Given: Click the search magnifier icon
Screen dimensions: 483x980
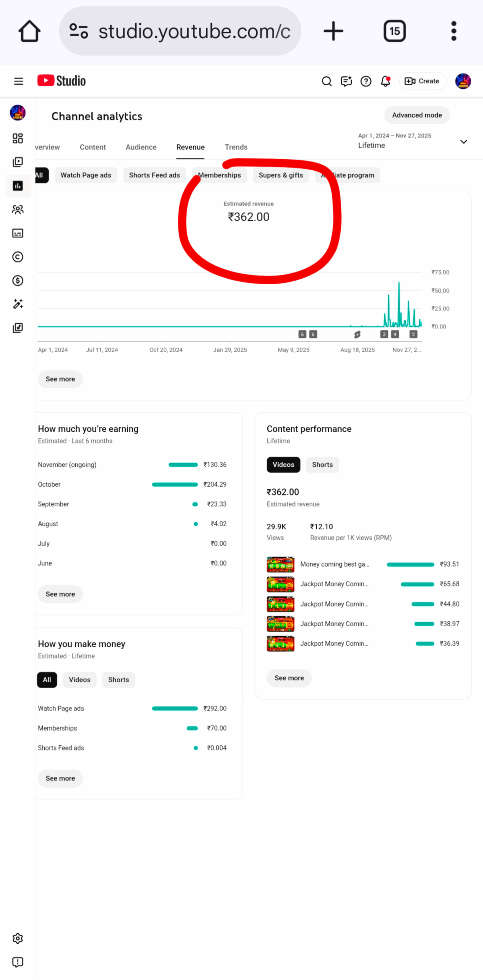Looking at the screenshot, I should coord(326,81).
